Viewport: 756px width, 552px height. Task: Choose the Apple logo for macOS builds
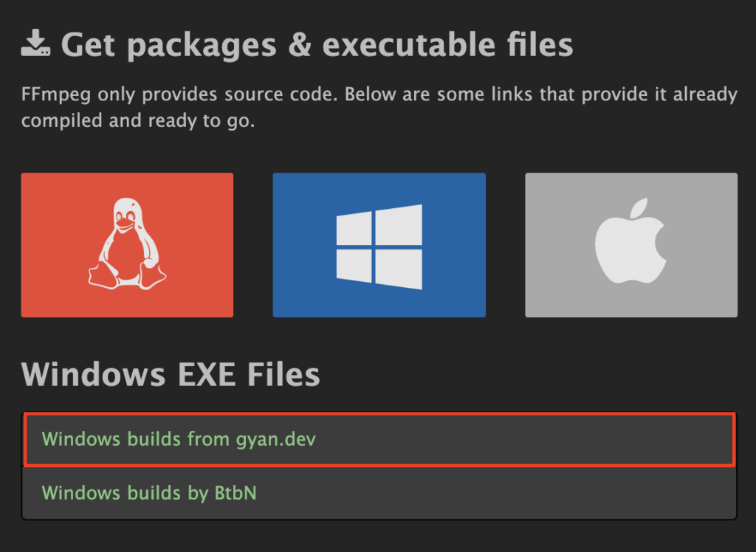tap(630, 244)
